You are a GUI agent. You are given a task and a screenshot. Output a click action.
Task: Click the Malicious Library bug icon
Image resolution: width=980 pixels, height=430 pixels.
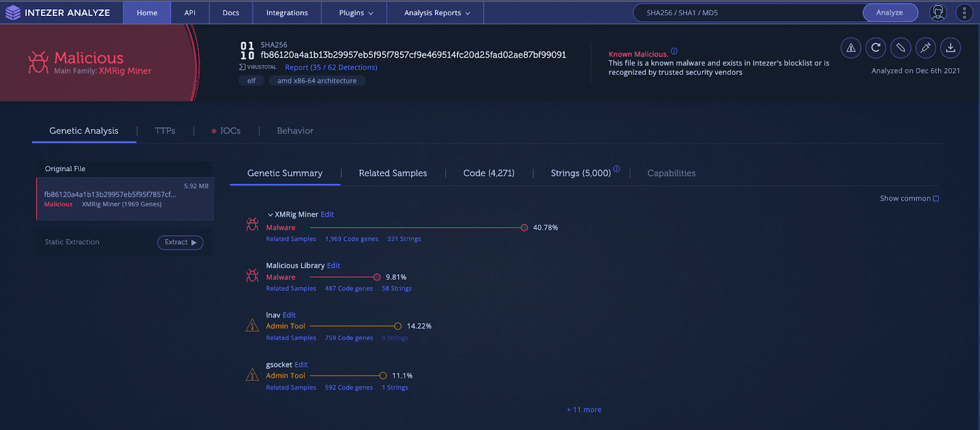[x=252, y=275]
